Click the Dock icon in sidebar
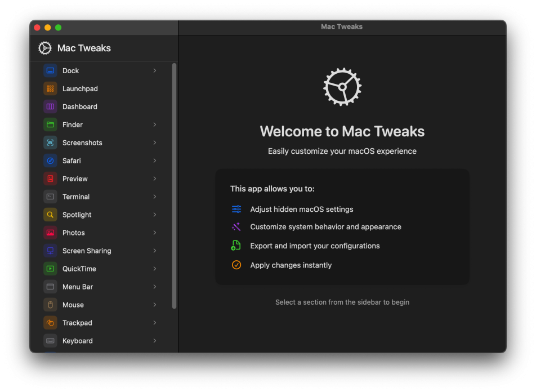This screenshot has height=392, width=536. click(x=50, y=70)
